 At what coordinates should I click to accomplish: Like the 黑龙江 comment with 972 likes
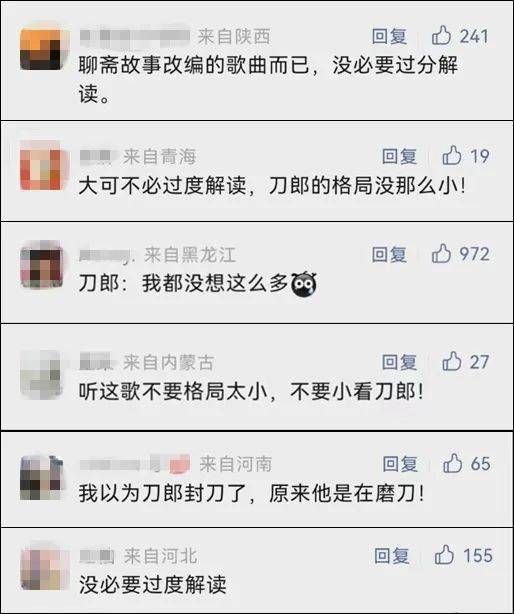(442, 253)
